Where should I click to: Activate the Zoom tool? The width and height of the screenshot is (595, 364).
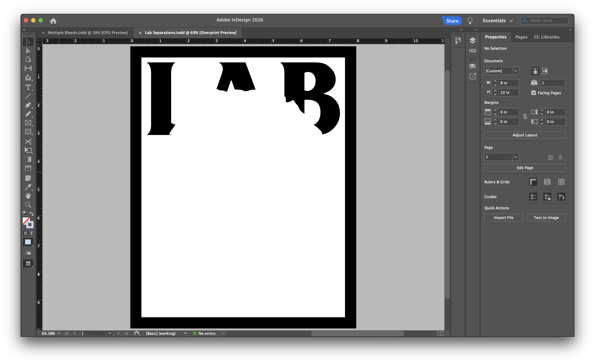click(28, 205)
